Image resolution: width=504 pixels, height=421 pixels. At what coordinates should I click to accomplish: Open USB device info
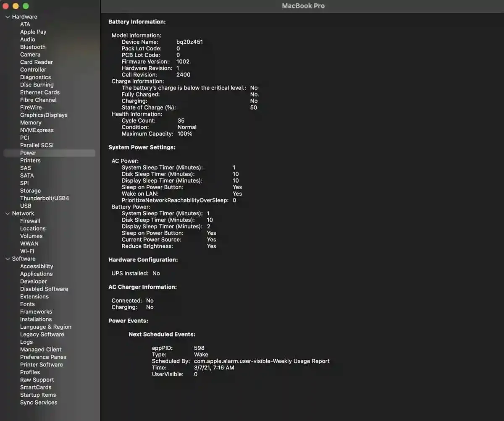[x=26, y=206]
